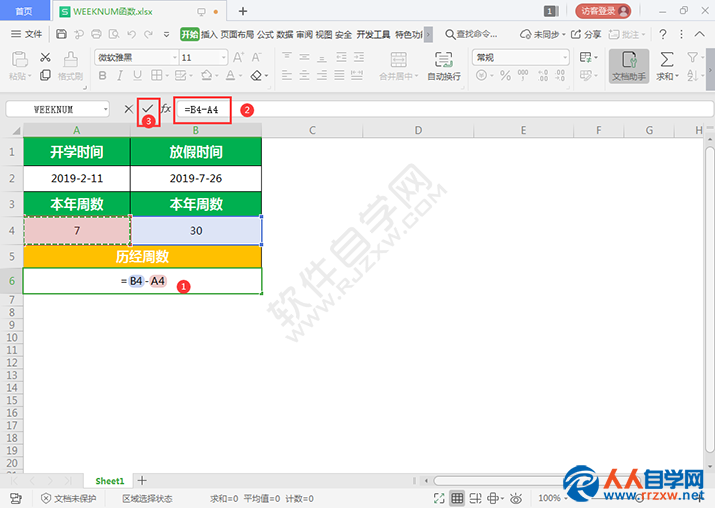Open Print Preview from quick access toolbar
The image size is (715, 508).
tap(114, 34)
